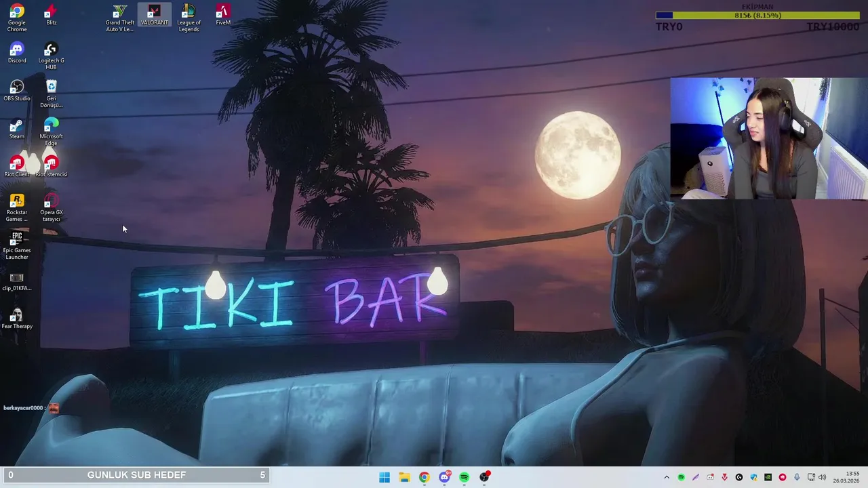Select the Steam desktop shortcut
868x488 pixels.
pos(17,129)
